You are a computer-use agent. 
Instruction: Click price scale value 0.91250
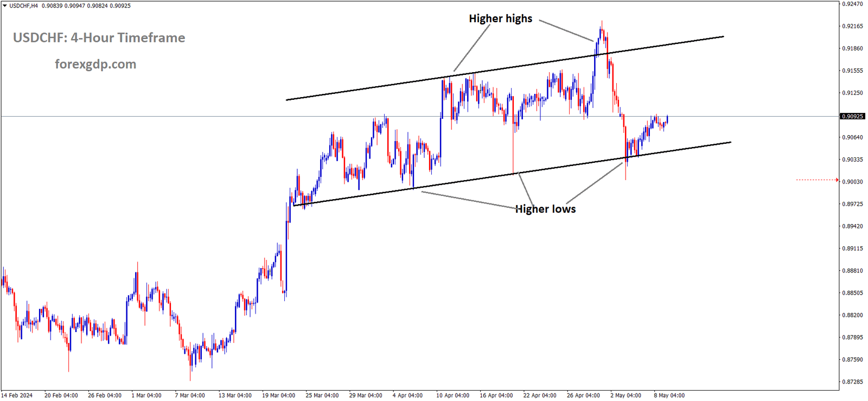(x=852, y=93)
